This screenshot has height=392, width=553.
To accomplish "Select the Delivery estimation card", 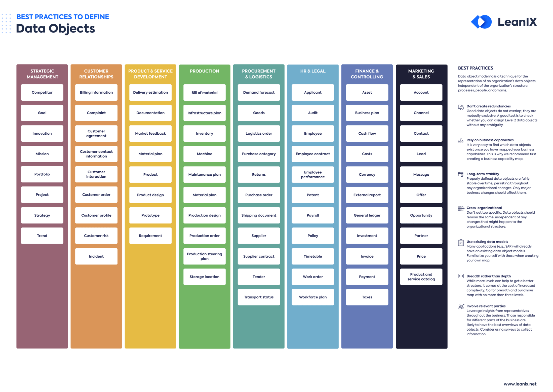I will pos(150,92).
